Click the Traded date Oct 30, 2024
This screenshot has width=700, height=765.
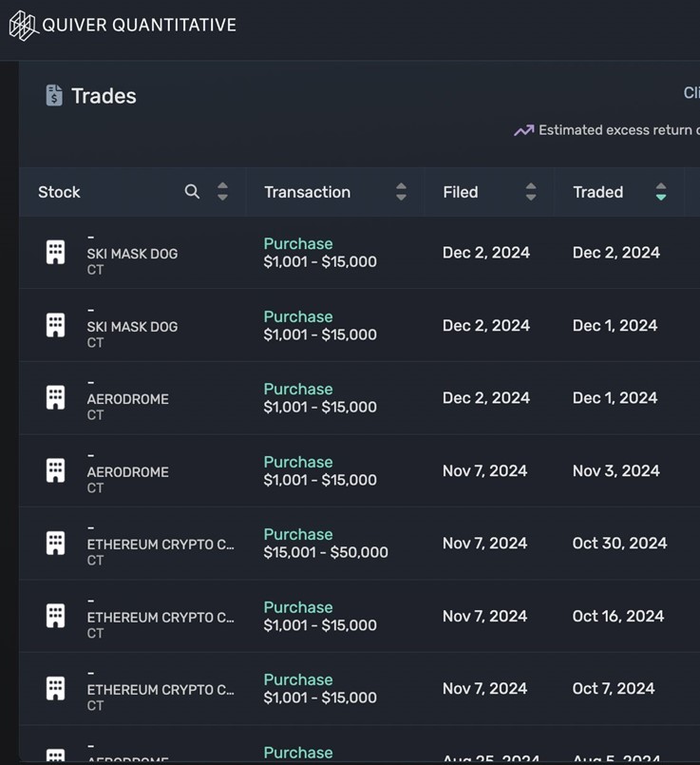tap(619, 544)
